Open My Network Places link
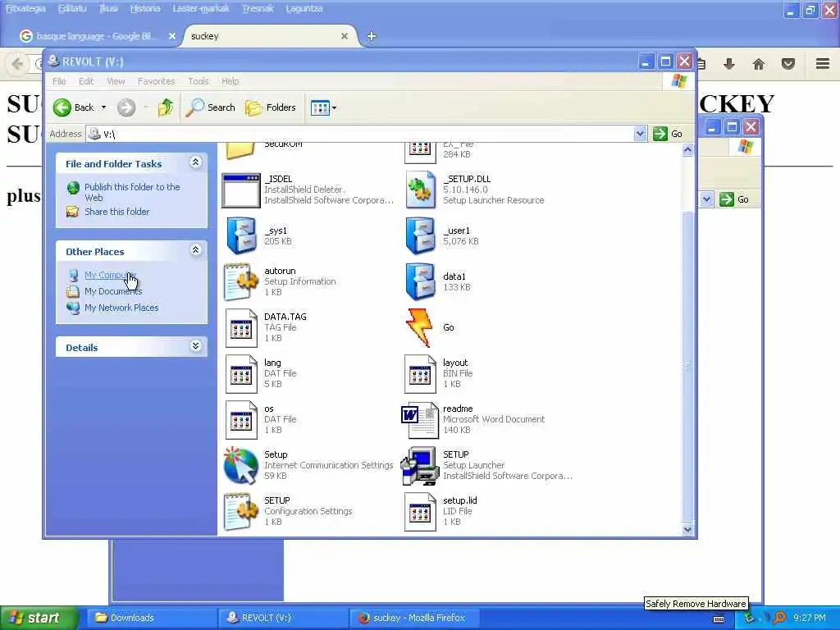Screen dimensions: 840x630 click(x=121, y=308)
